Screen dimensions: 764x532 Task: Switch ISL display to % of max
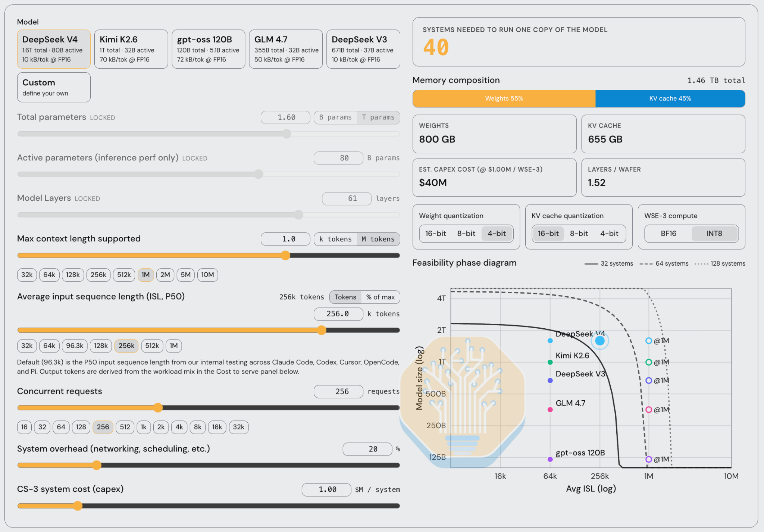click(x=380, y=297)
